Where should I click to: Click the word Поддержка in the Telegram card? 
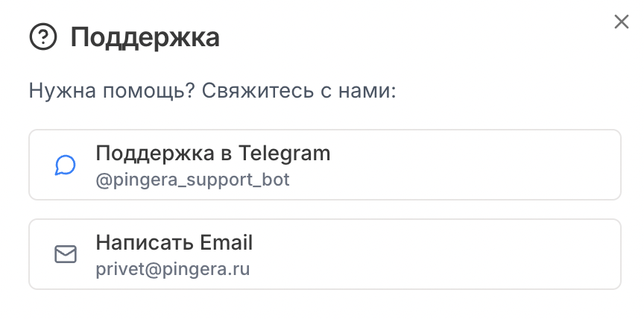(155, 154)
